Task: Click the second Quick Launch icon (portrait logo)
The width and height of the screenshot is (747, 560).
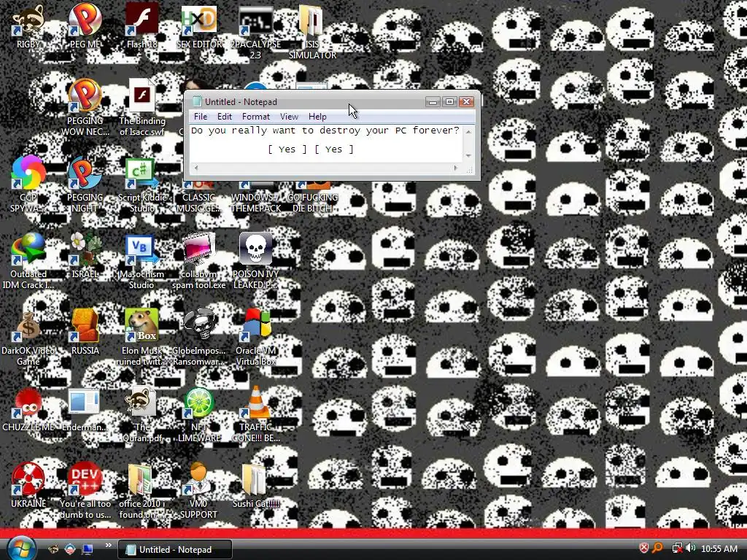Action: pos(70,550)
